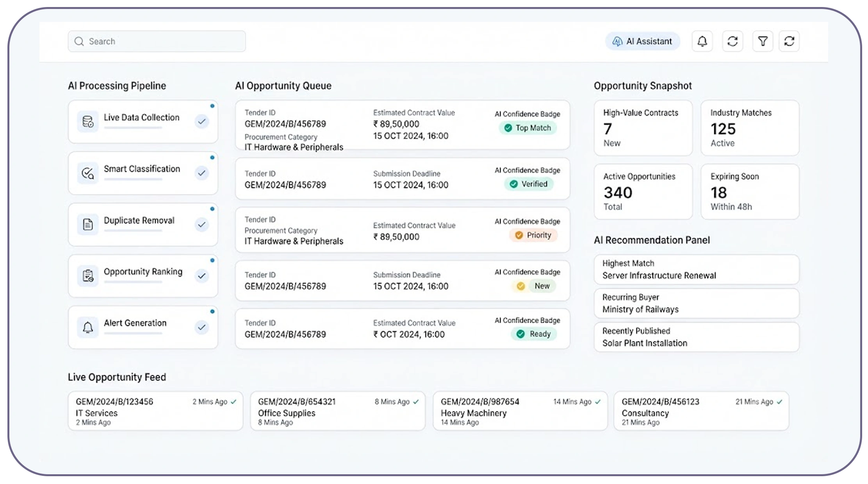Click the Verified confidence badge
The image size is (868, 484).
(528, 184)
